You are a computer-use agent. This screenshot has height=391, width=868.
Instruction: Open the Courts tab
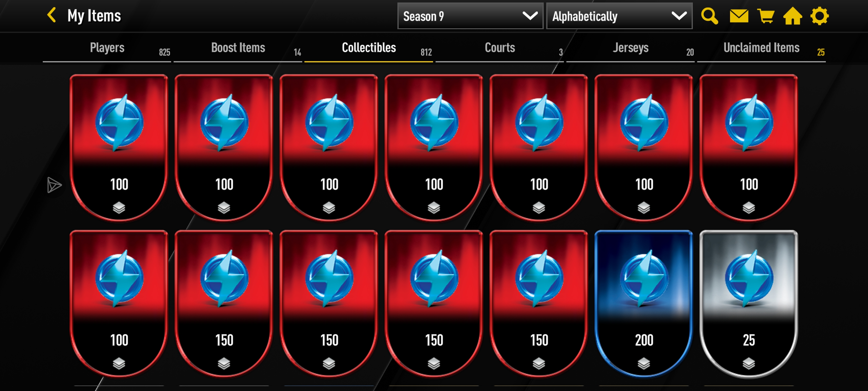pos(499,48)
